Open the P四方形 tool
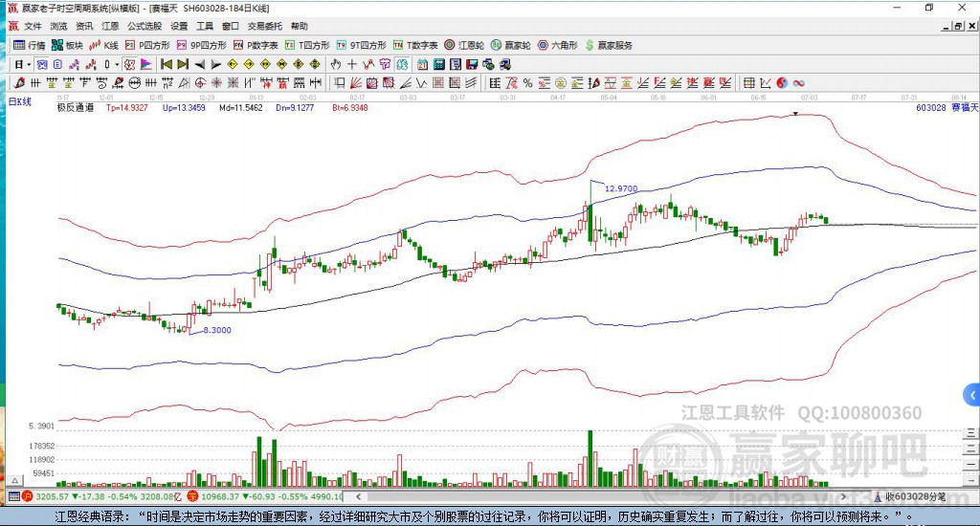 click(147, 45)
